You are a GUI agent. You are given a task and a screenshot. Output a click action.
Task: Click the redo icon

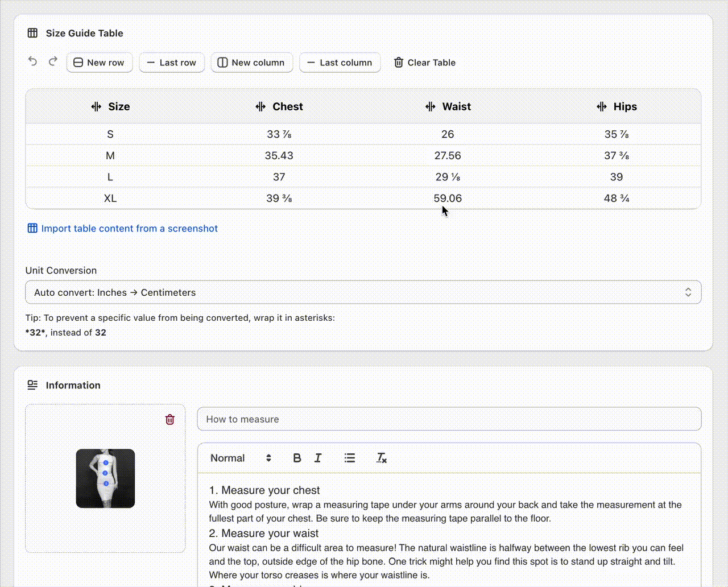click(53, 61)
